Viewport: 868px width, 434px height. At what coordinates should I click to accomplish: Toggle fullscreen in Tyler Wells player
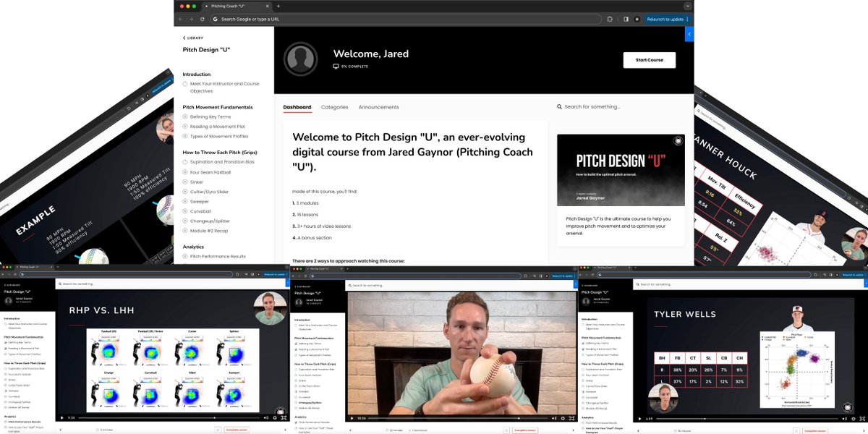coord(861,417)
